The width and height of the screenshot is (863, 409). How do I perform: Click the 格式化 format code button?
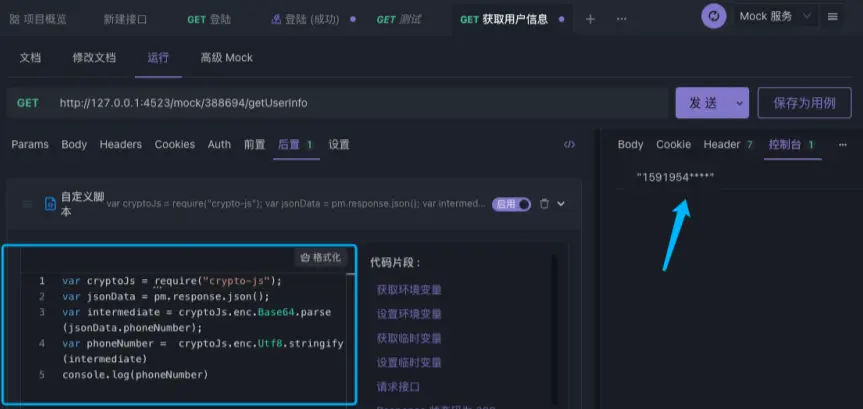321,257
